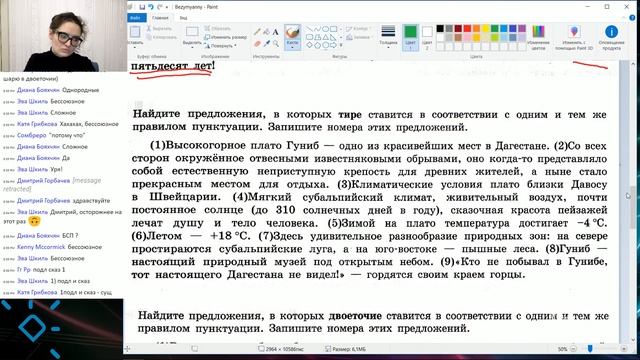This screenshot has width=640, height=360.
Task: Choose the Выделить selection rectangle tool
Action: click(192, 32)
